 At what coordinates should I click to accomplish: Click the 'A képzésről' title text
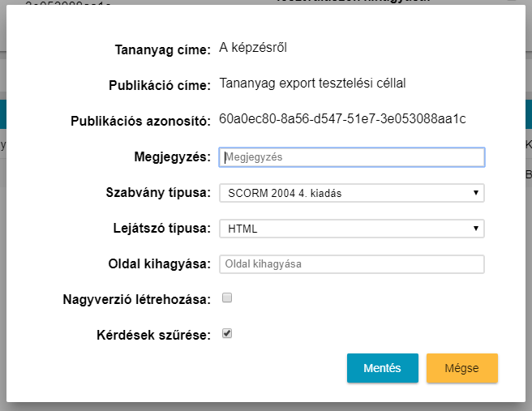pos(253,48)
